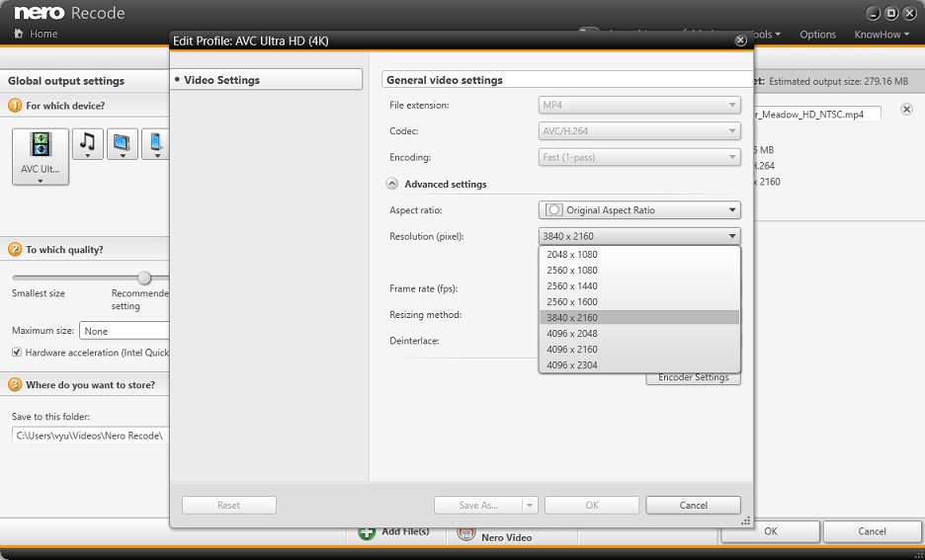Click the quality slider handle
925x560 pixels.
pyautogui.click(x=144, y=278)
